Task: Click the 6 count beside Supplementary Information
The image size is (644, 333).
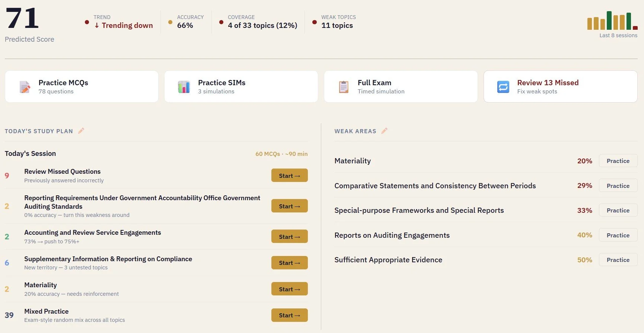Action: click(x=7, y=263)
